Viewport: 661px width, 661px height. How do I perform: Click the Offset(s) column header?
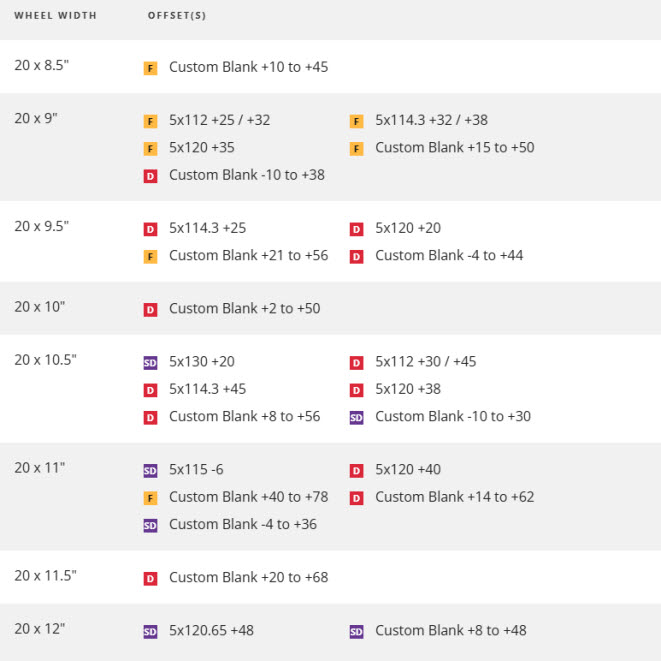(x=177, y=17)
